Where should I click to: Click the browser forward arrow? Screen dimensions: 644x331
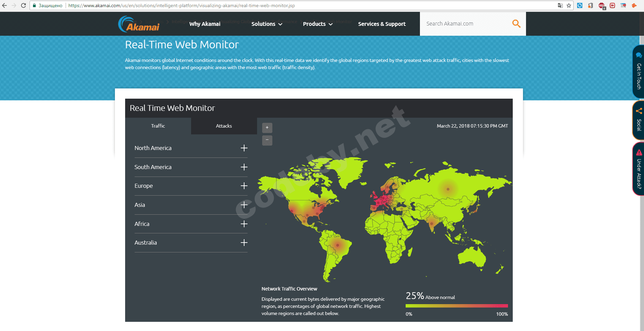pyautogui.click(x=14, y=5)
